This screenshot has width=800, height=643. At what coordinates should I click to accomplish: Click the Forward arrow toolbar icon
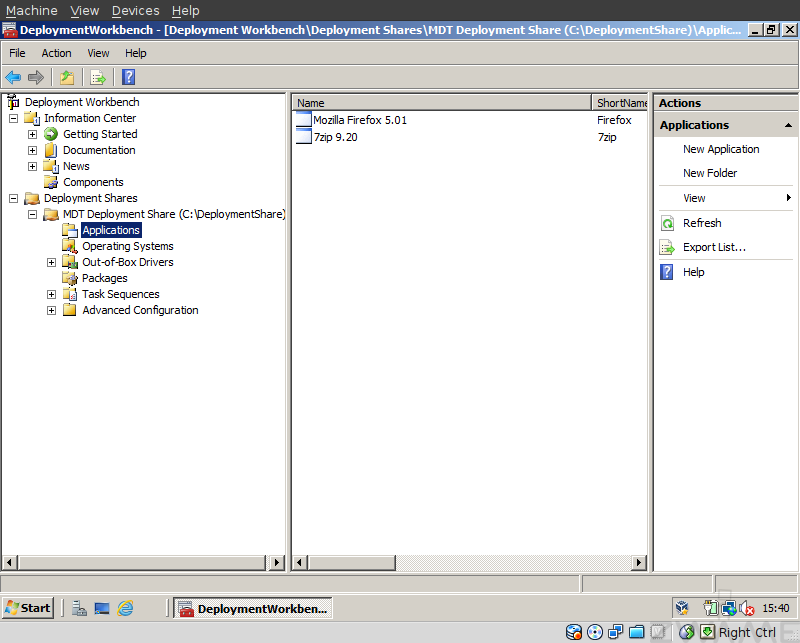click(36, 78)
